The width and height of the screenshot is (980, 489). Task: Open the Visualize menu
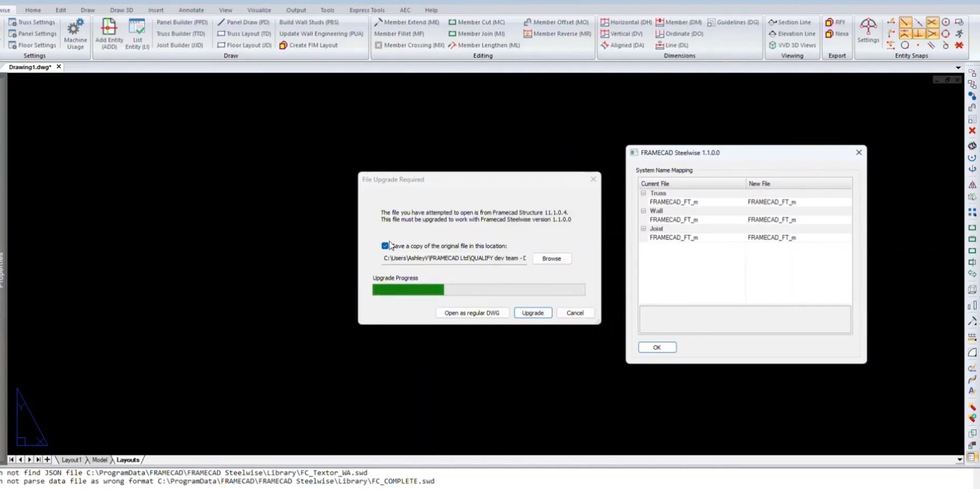pos(259,10)
